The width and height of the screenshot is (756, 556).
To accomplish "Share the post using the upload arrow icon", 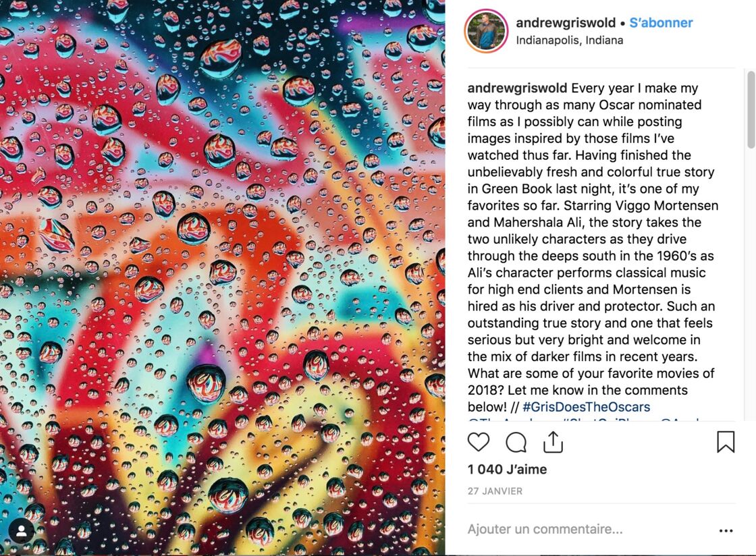I will (x=553, y=442).
